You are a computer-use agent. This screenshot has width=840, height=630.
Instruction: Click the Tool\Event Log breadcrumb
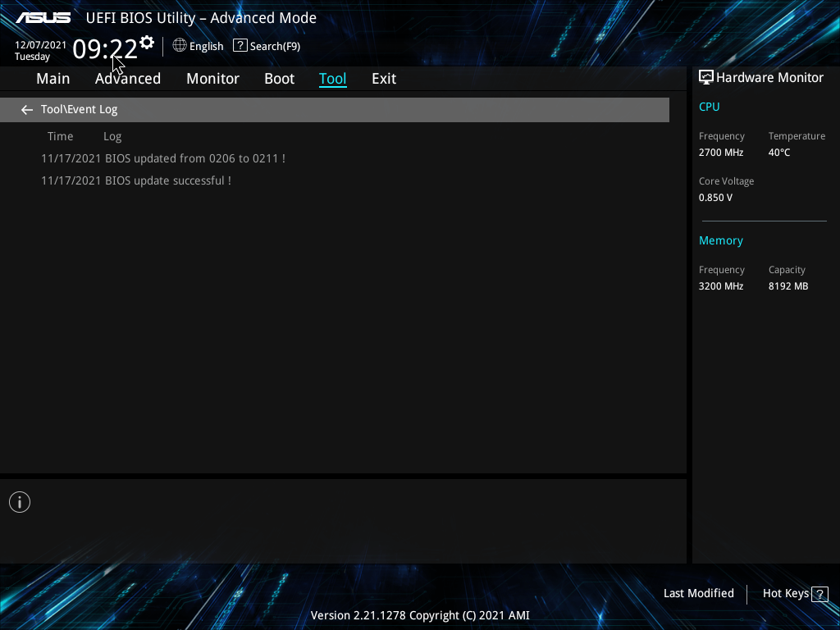coord(80,110)
